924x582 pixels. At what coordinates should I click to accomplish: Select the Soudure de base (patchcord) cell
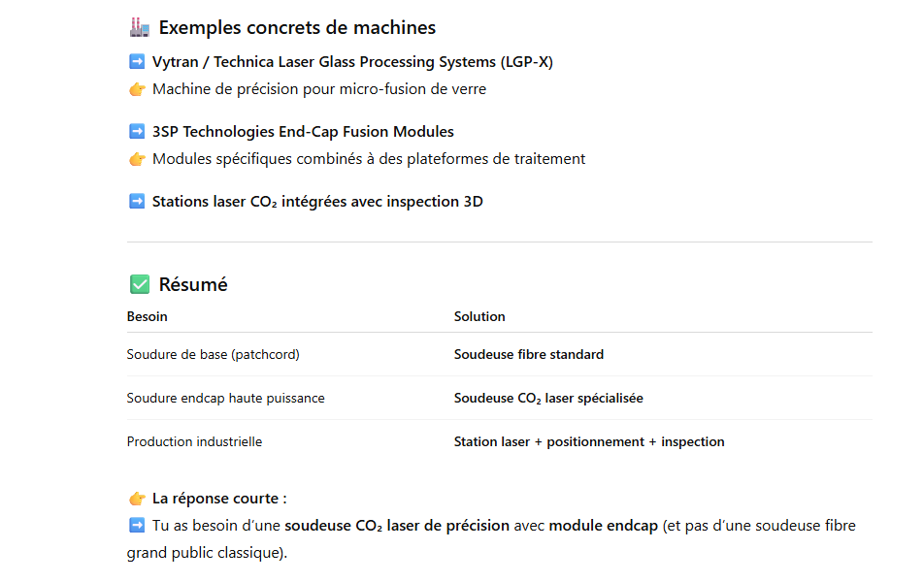tap(213, 355)
